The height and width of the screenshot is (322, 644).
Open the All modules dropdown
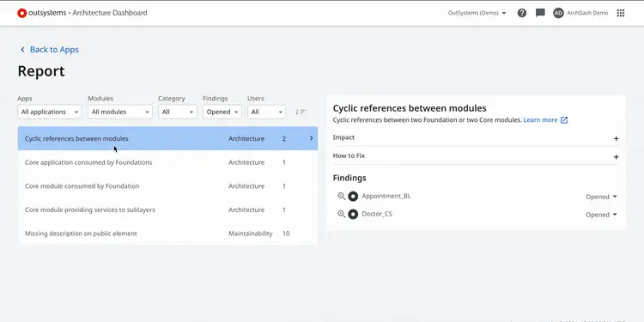[120, 112]
